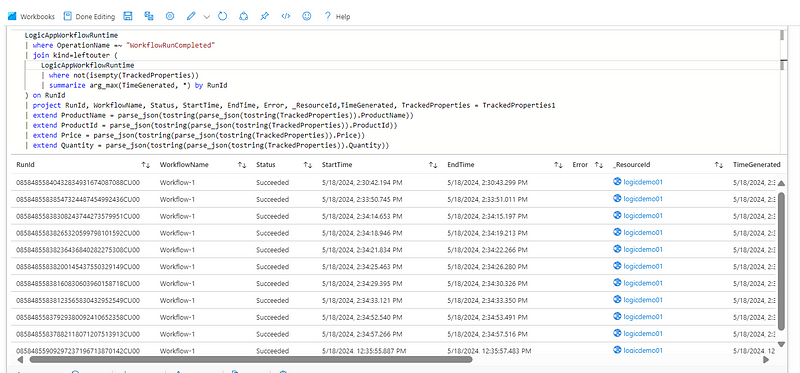This screenshot has height=373, width=800.
Task: Sort by the EndTime column
Action: point(559,165)
